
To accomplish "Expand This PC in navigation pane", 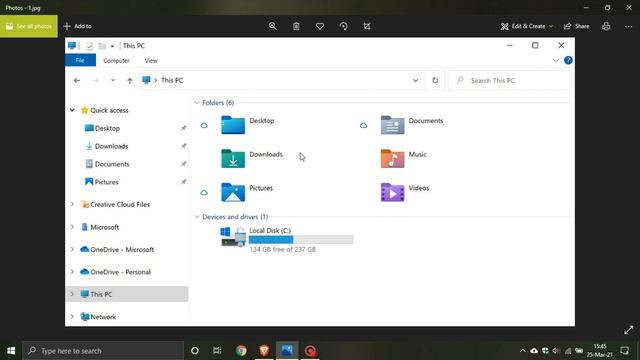I will pyautogui.click(x=72, y=294).
